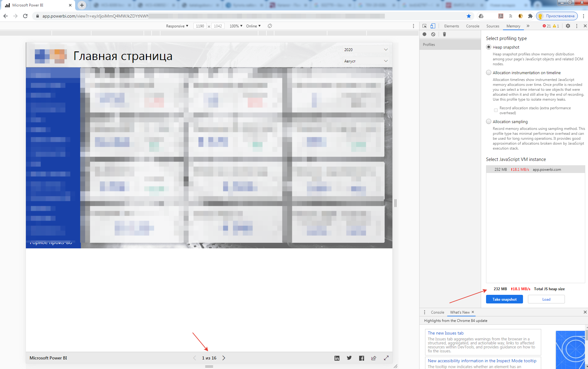Image resolution: width=588 pixels, height=369 pixels.
Task: Click the bottom viewport resize handle
Action: [x=209, y=366]
